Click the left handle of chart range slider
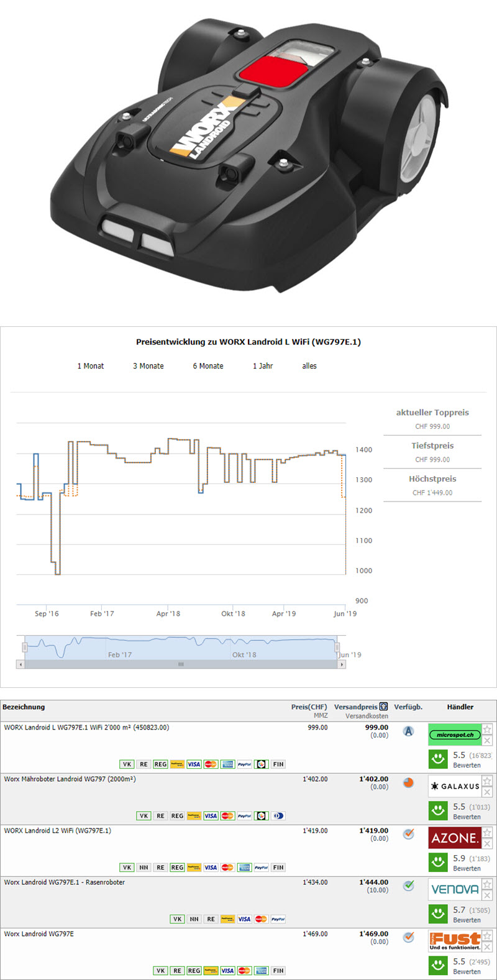Image resolution: width=497 pixels, height=980 pixels. 25,648
